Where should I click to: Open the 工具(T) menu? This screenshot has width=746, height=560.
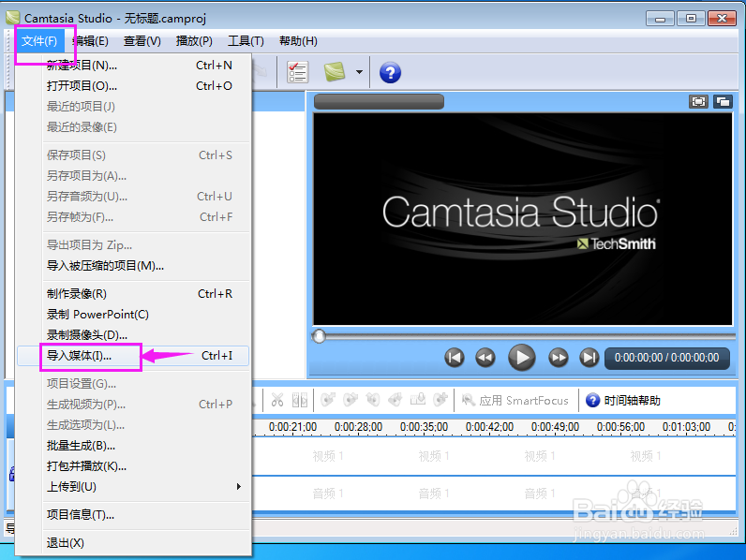(246, 41)
